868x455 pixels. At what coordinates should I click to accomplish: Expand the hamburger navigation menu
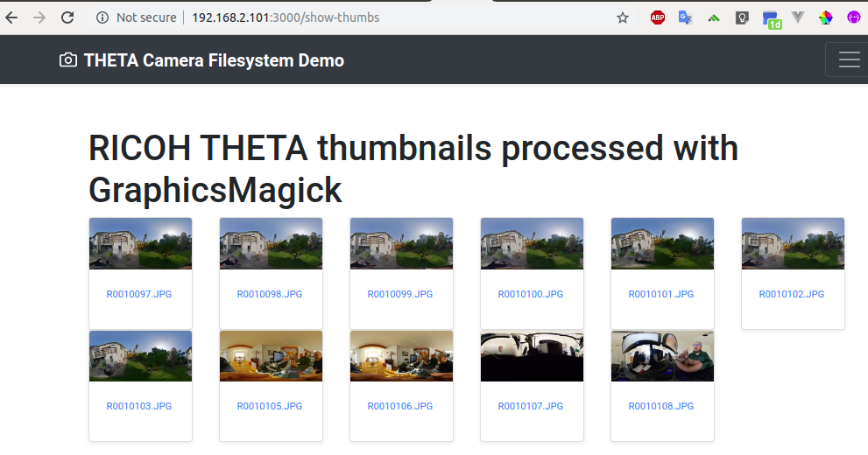(849, 59)
